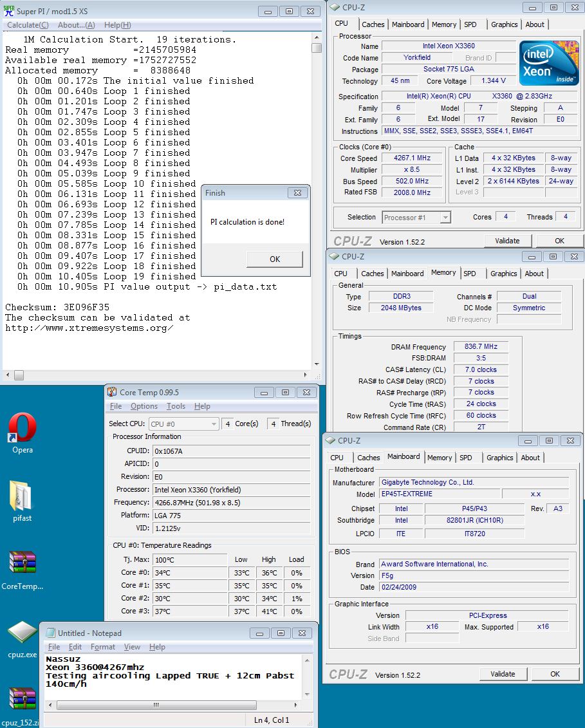Click the BIOS date 02/24/2009 value
Image resolution: width=585 pixels, height=728 pixels.
pyautogui.click(x=474, y=587)
